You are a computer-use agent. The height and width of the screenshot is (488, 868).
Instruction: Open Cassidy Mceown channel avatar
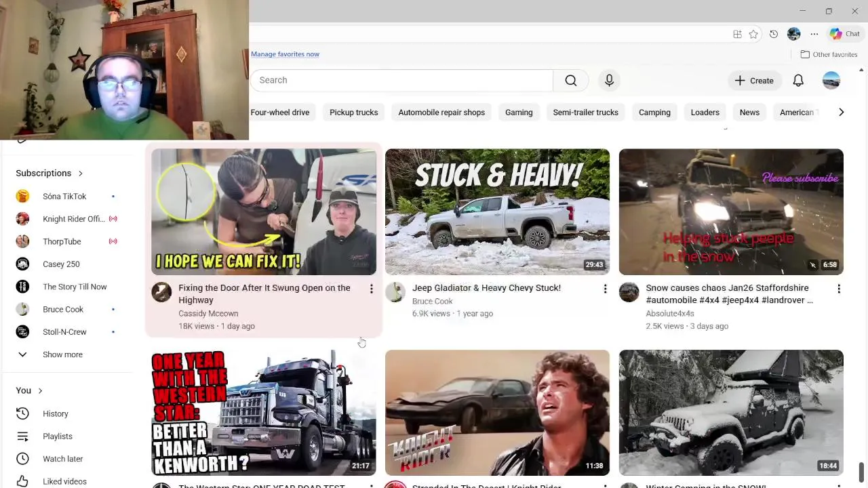161,292
